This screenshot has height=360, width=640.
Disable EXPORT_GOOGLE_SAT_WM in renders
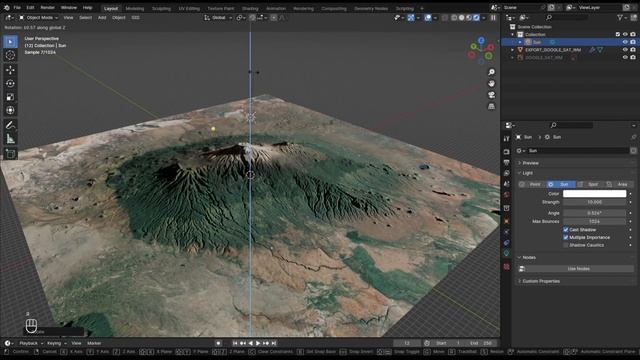click(633, 50)
